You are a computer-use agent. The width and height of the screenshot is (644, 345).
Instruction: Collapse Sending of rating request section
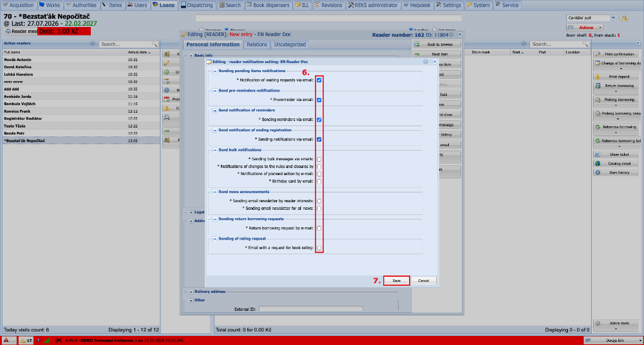[x=215, y=239]
